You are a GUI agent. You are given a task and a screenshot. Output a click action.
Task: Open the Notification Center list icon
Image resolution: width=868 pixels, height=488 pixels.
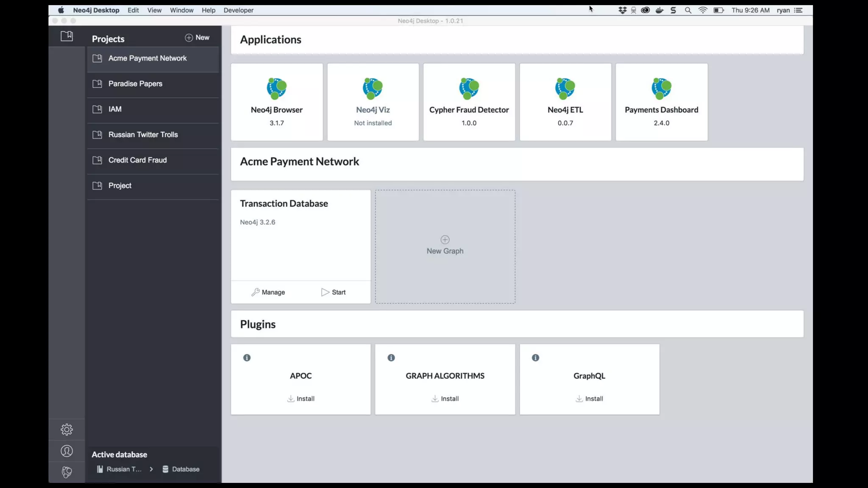(x=798, y=10)
